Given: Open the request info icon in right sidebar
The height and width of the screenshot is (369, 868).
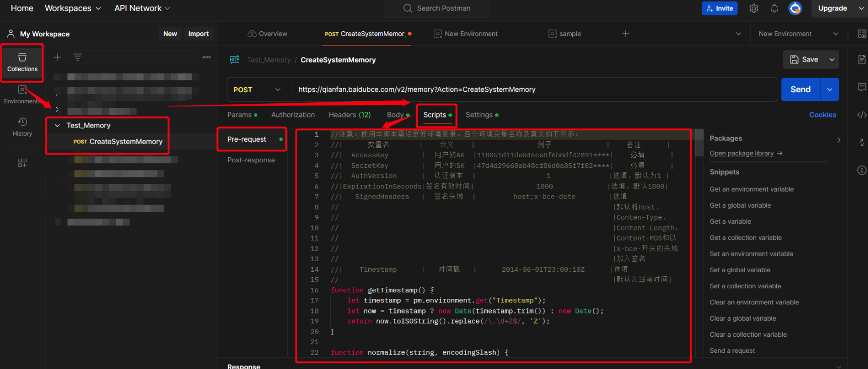Looking at the screenshot, I should (x=862, y=170).
